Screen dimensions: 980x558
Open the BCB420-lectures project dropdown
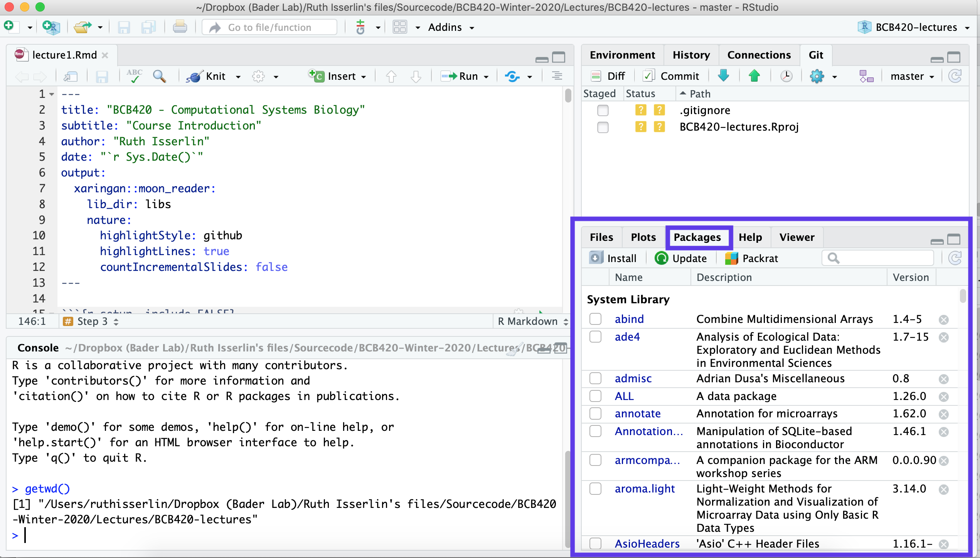pos(914,27)
